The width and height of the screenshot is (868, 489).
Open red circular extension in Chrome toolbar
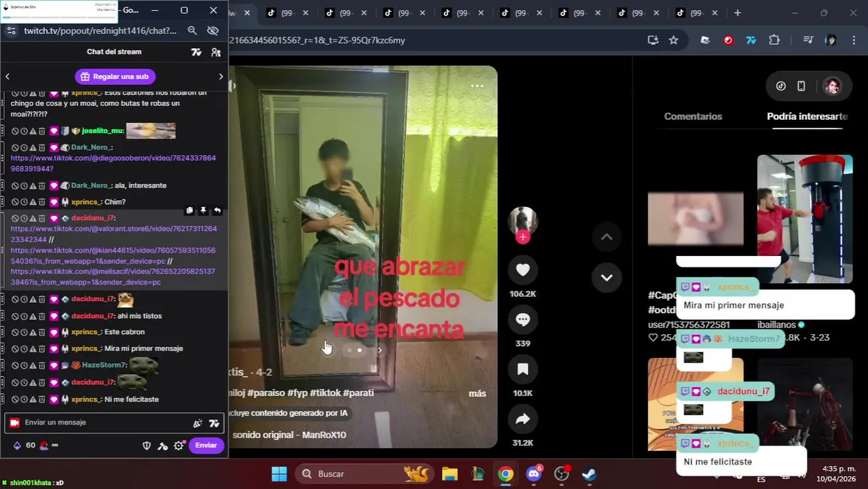[728, 40]
